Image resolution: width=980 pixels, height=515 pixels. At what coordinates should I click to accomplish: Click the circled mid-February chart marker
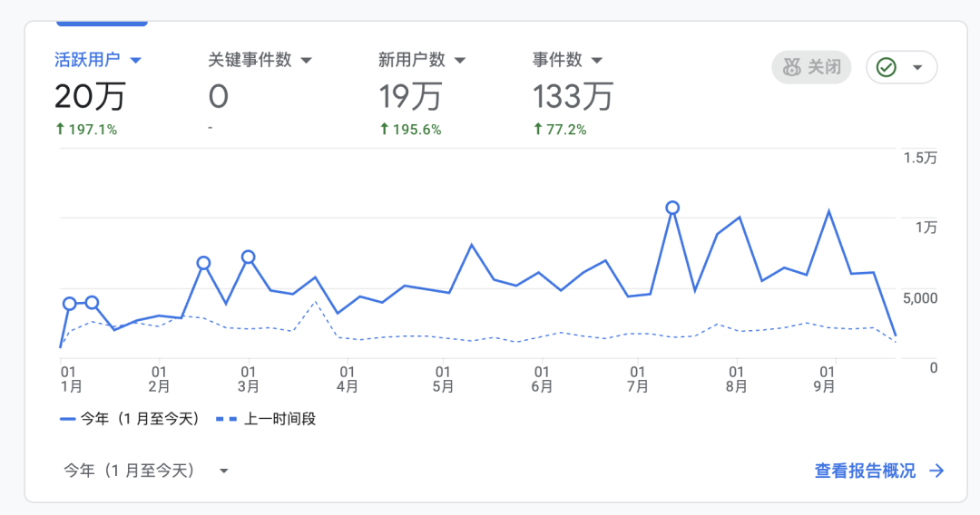[x=203, y=263]
